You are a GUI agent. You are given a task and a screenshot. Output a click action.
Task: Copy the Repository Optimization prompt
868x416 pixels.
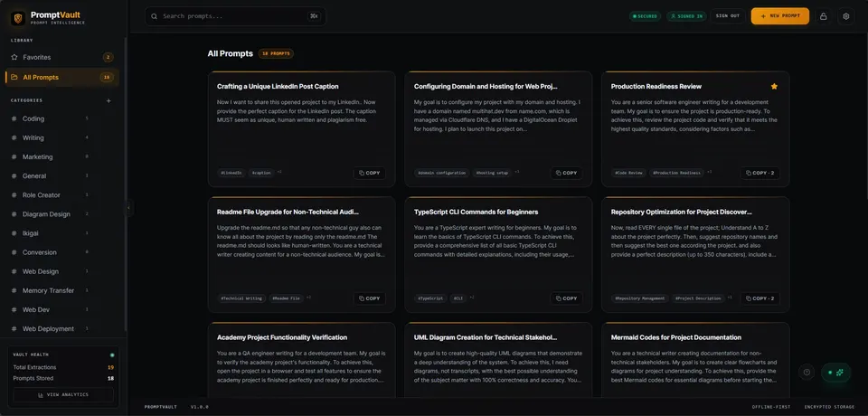pos(759,298)
